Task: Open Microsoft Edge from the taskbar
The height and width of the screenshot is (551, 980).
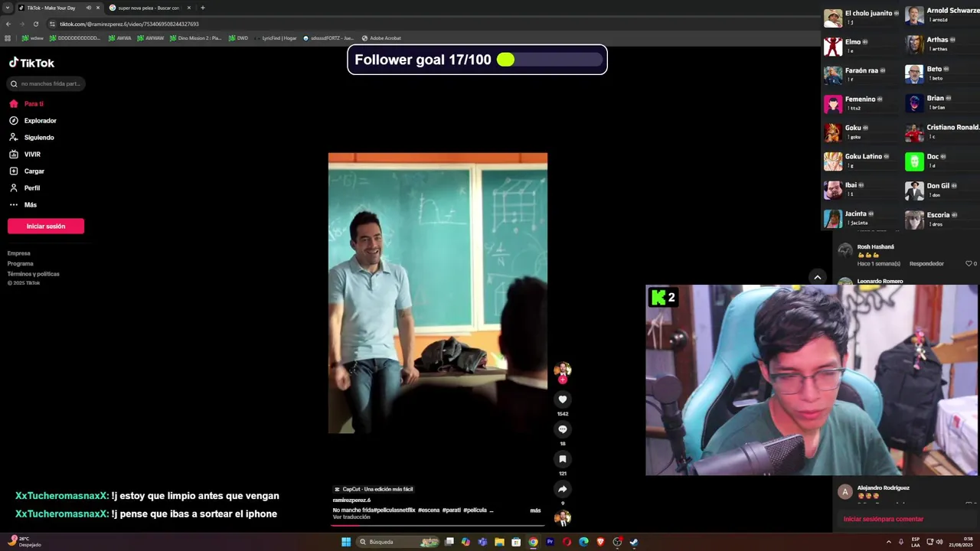Action: pos(583,542)
